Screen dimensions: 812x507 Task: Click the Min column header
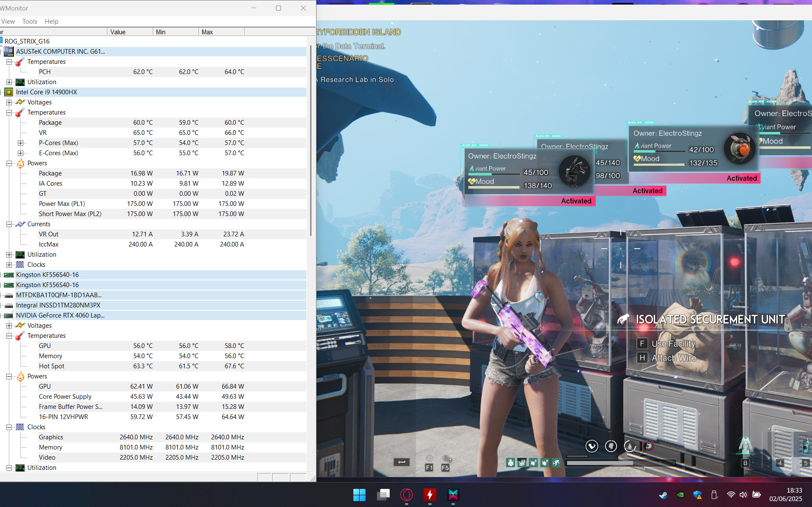176,32
